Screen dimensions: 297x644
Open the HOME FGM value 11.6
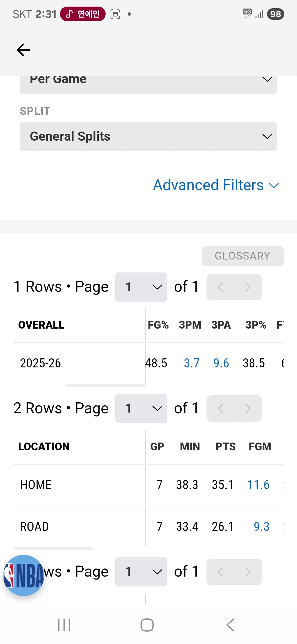coord(258,485)
